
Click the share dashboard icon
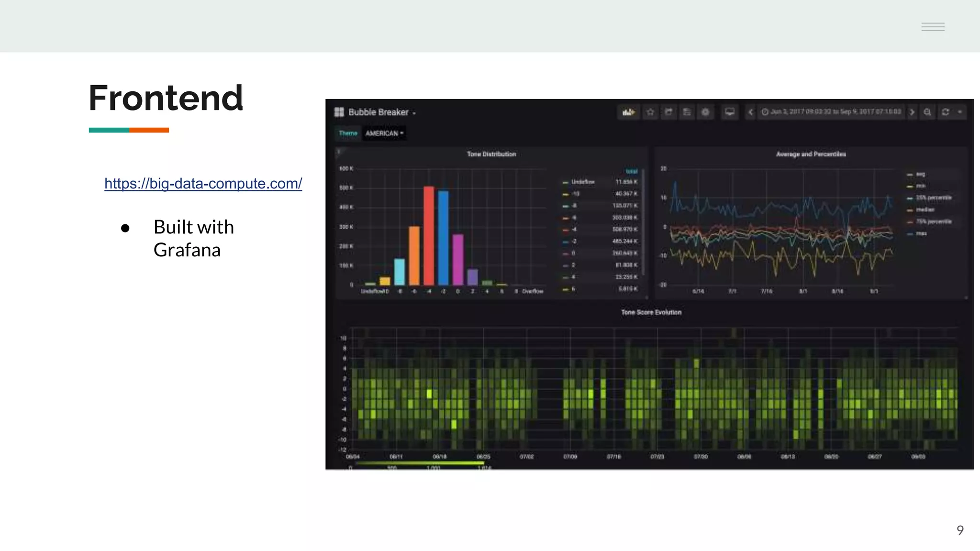668,112
